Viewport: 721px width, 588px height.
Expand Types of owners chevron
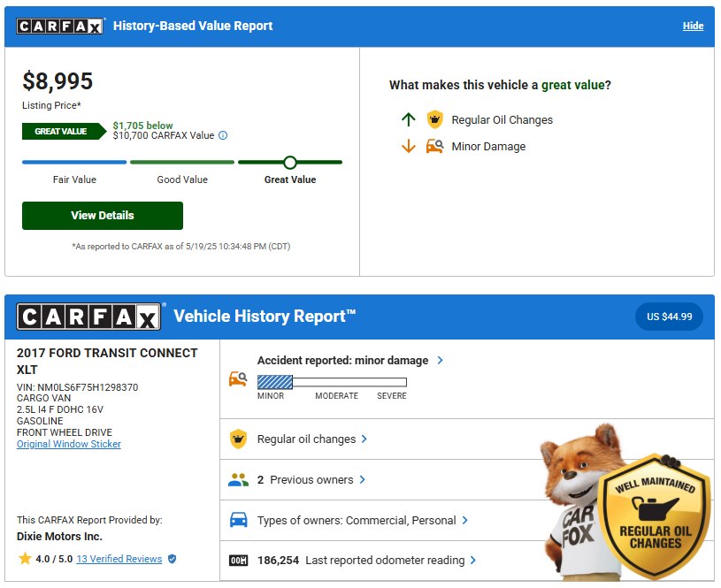point(464,520)
